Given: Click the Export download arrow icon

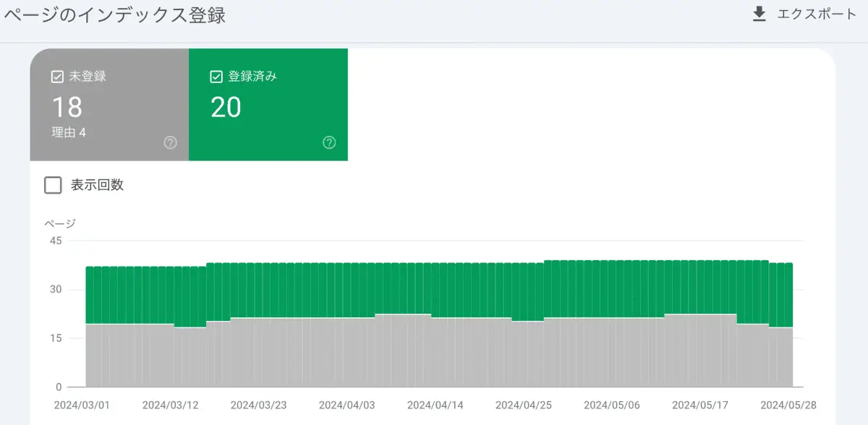Looking at the screenshot, I should (x=759, y=14).
